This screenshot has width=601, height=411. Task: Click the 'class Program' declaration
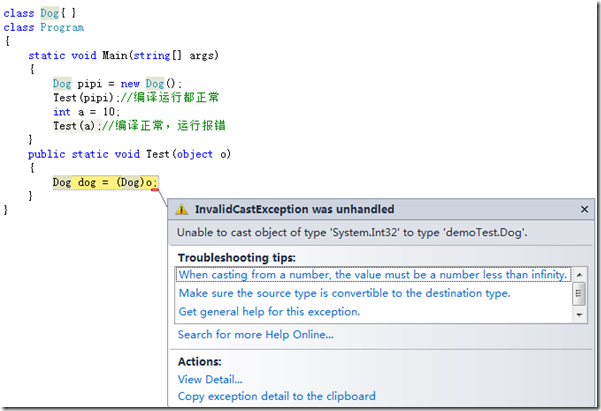[x=44, y=28]
